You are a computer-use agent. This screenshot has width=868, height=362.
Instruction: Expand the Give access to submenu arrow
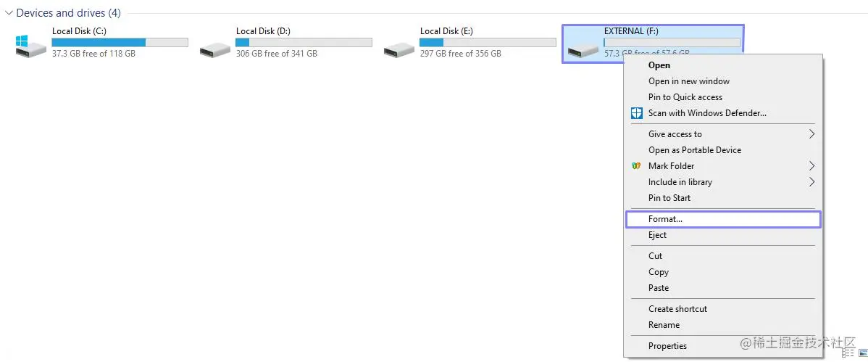811,133
